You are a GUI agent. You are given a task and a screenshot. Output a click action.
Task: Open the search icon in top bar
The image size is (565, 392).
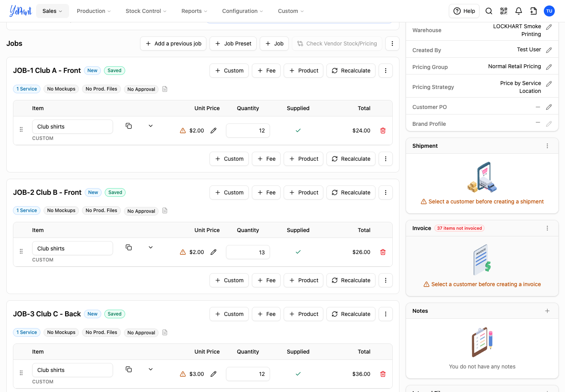pos(489,11)
